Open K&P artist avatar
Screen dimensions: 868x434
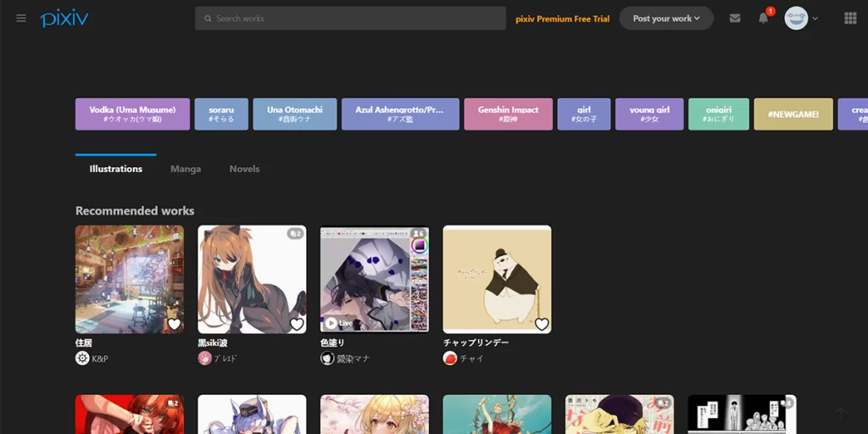pos(82,359)
